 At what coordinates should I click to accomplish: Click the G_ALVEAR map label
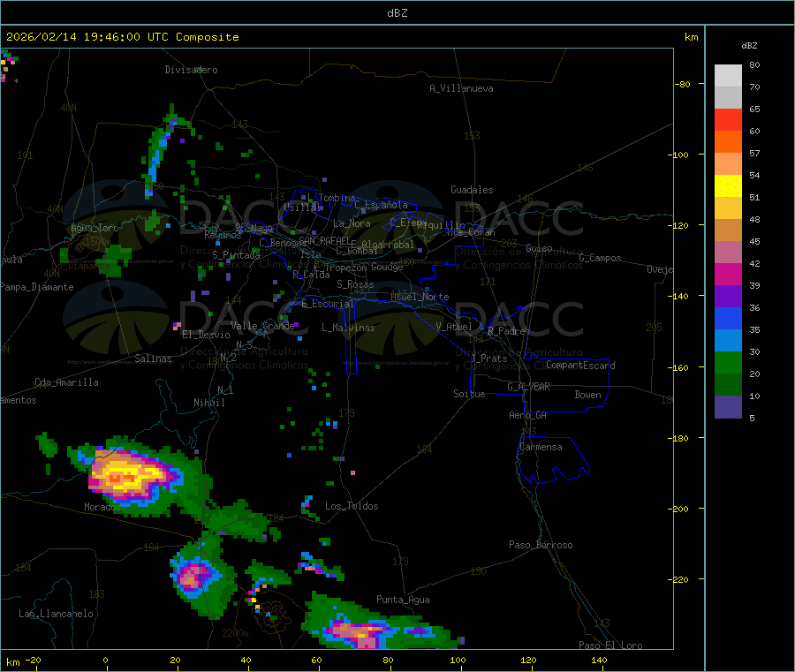pos(528,387)
